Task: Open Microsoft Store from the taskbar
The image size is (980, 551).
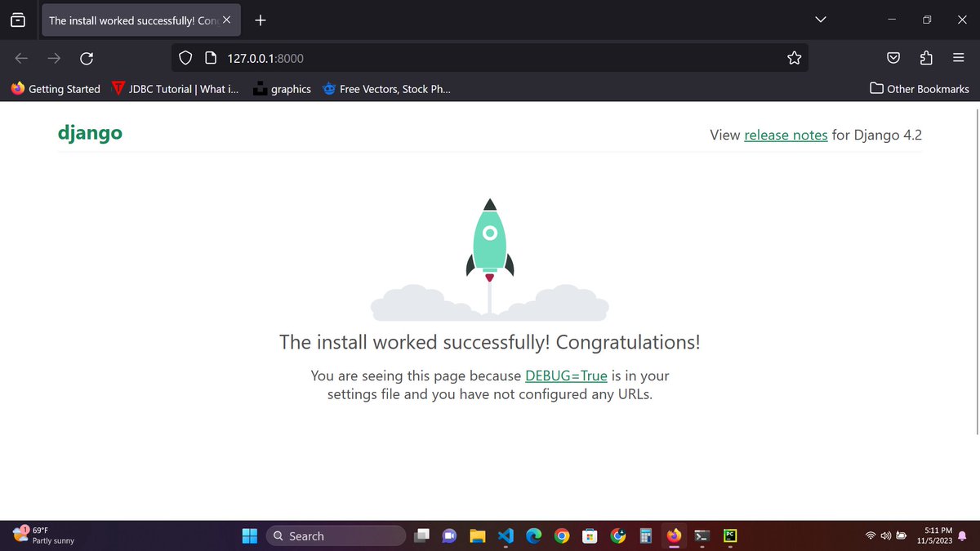Action: [590, 536]
